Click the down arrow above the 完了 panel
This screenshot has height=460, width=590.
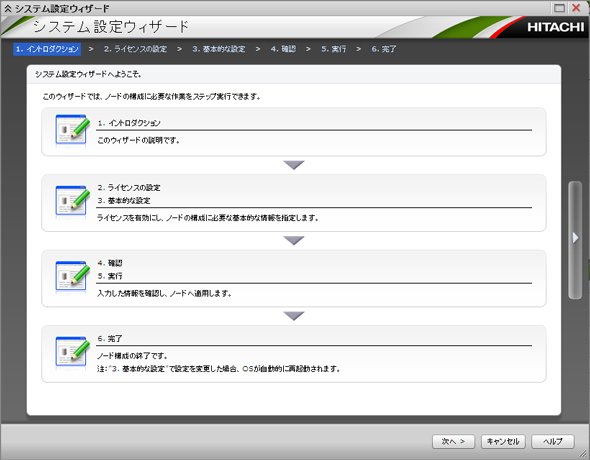pyautogui.click(x=294, y=315)
